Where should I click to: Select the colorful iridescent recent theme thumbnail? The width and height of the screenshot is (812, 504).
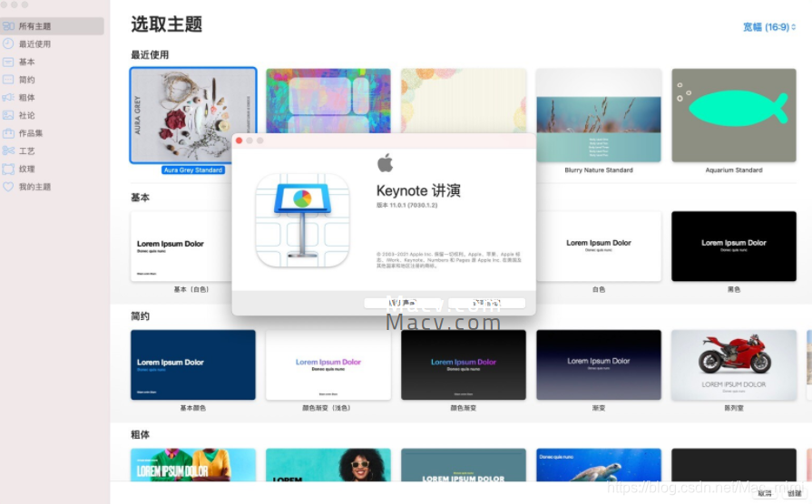point(328,101)
